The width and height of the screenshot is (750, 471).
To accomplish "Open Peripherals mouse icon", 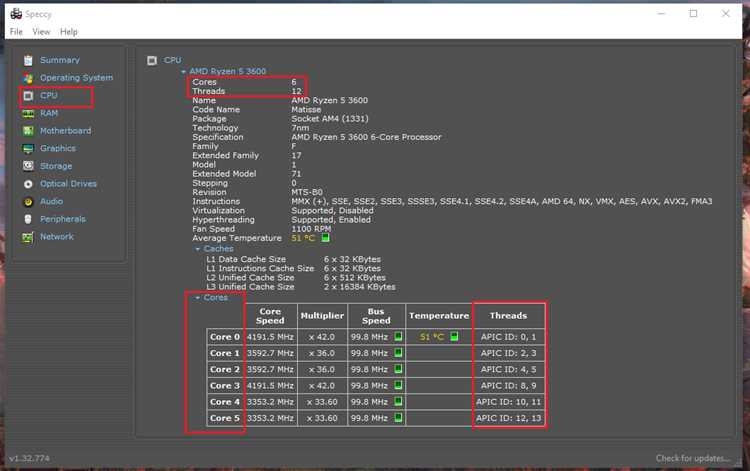I will pos(28,219).
